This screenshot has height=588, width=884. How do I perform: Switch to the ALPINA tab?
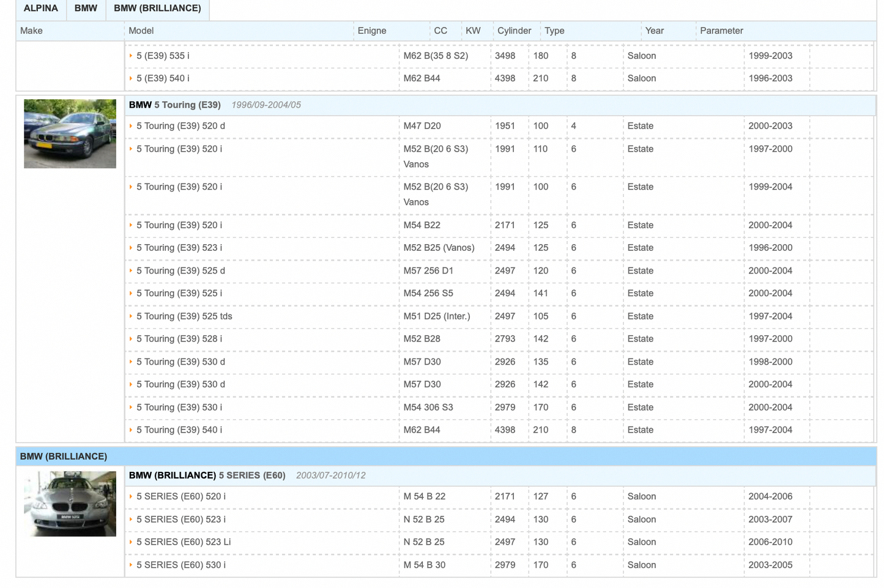click(41, 9)
